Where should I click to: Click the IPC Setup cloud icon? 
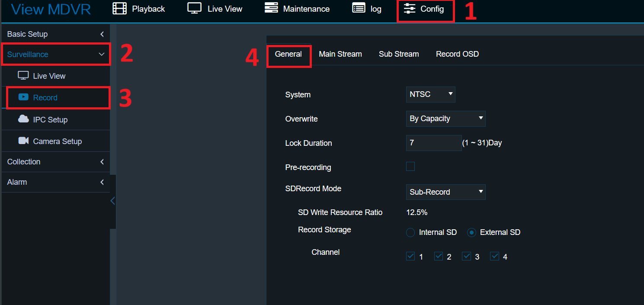(23, 119)
